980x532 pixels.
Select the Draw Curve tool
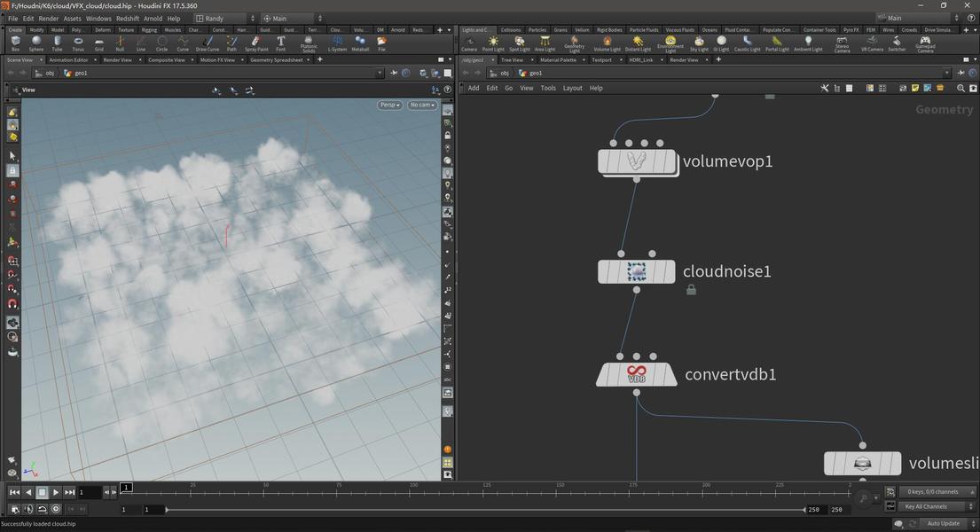207,43
